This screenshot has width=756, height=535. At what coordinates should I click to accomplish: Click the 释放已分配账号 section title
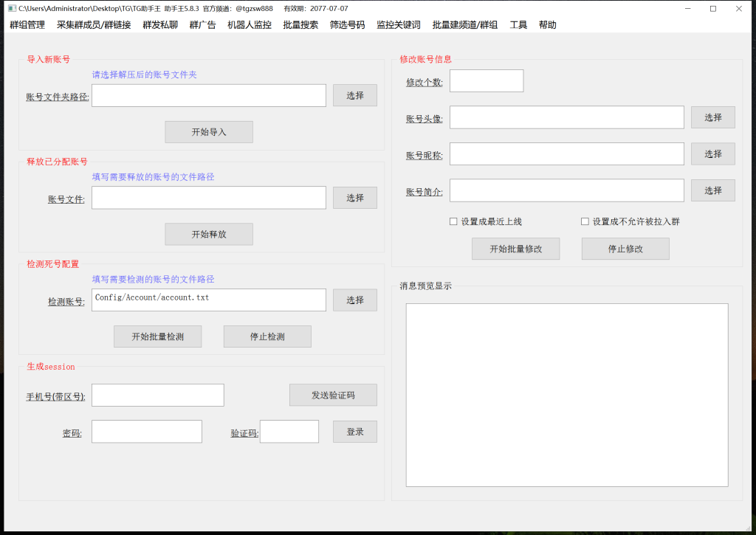[x=57, y=162]
